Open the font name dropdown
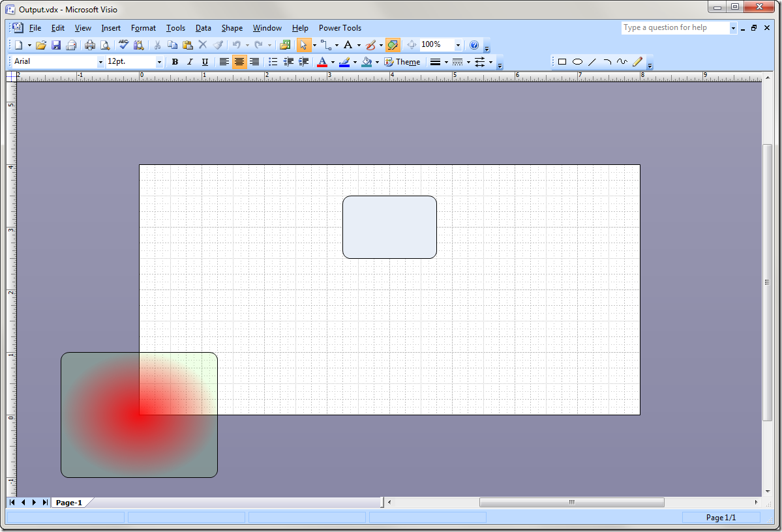The image size is (782, 532). [100, 62]
